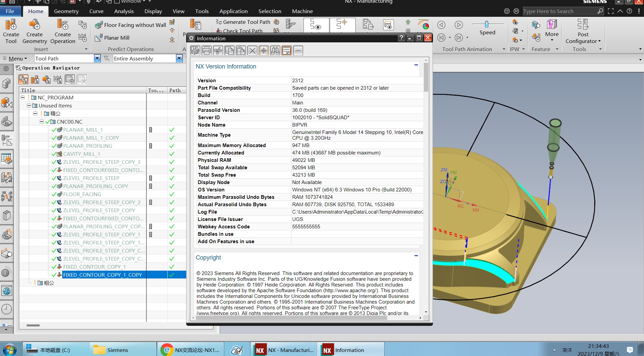This screenshot has height=356, width=644.
Task: Click the Create Operation icon
Action: 63,32
